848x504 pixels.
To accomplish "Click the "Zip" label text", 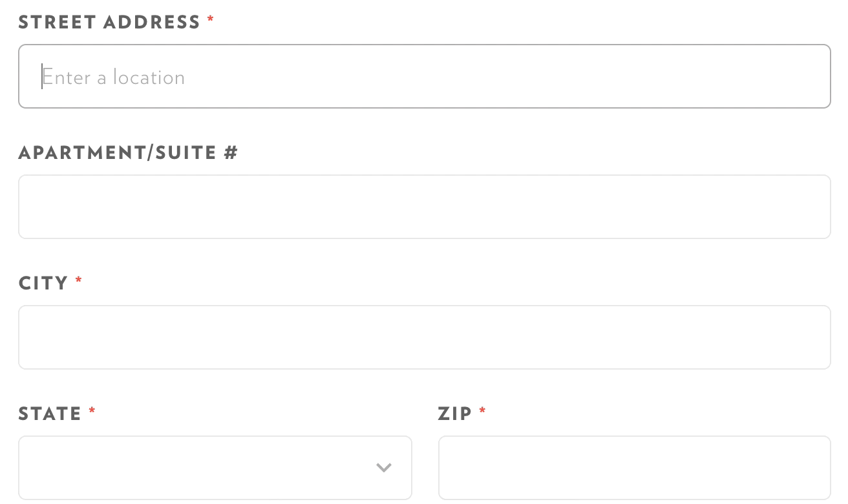I will point(455,414).
